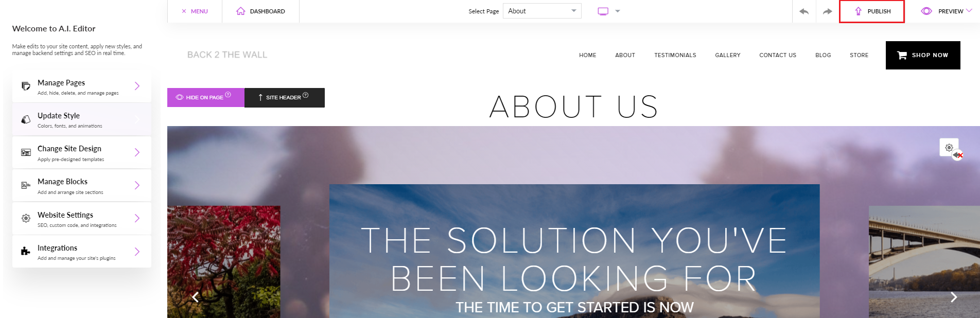980x318 pixels.
Task: Click the undo arrow icon
Action: (x=804, y=11)
